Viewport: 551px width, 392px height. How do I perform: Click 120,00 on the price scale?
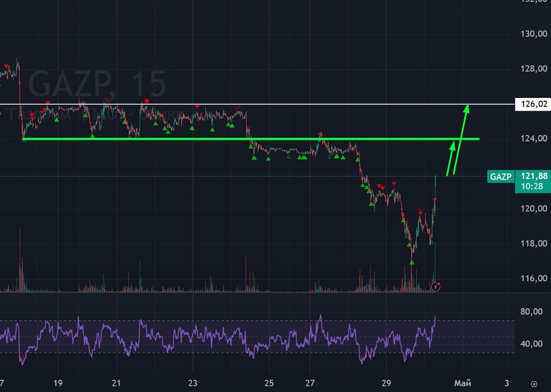534,209
